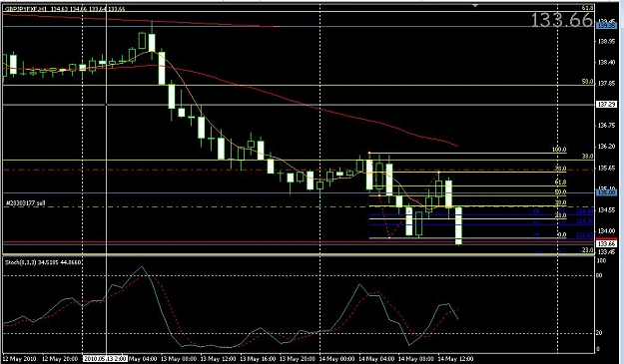Screen dimensions: 624x364
Task: Click the 23.0 Fibonacci label near chart bottom
Action: [587, 250]
